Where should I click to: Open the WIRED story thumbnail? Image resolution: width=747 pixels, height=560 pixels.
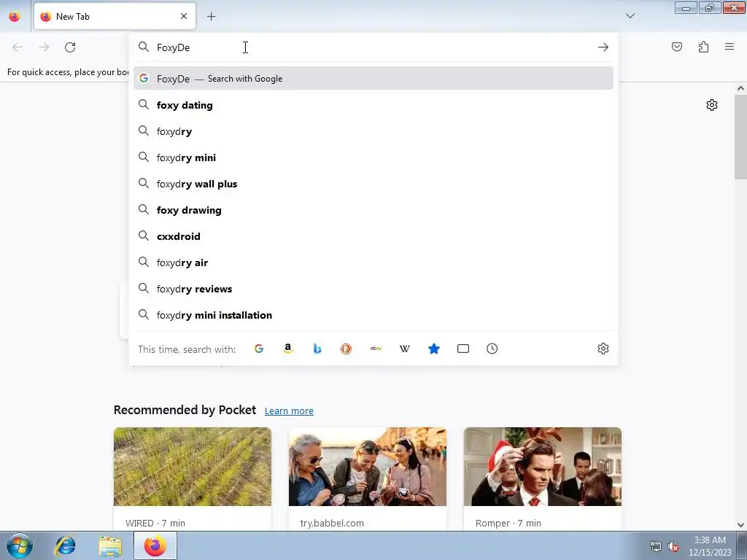[x=193, y=467]
